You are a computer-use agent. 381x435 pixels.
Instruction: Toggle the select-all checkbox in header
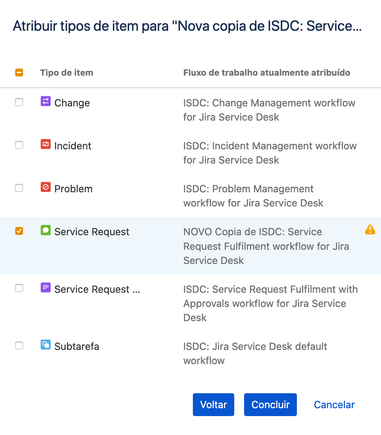[x=19, y=72]
